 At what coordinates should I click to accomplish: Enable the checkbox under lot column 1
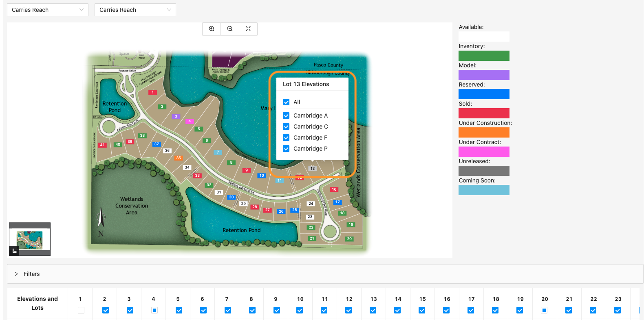pos(81,310)
